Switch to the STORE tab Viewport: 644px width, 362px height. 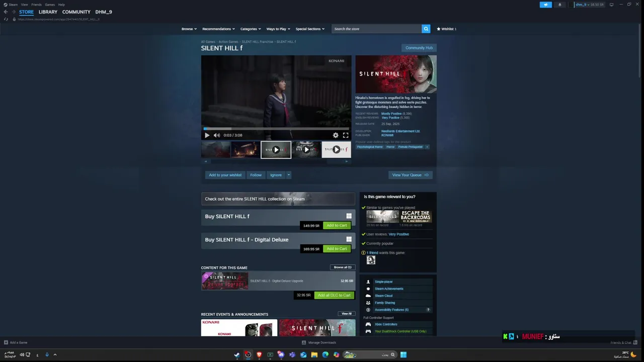[x=26, y=12]
